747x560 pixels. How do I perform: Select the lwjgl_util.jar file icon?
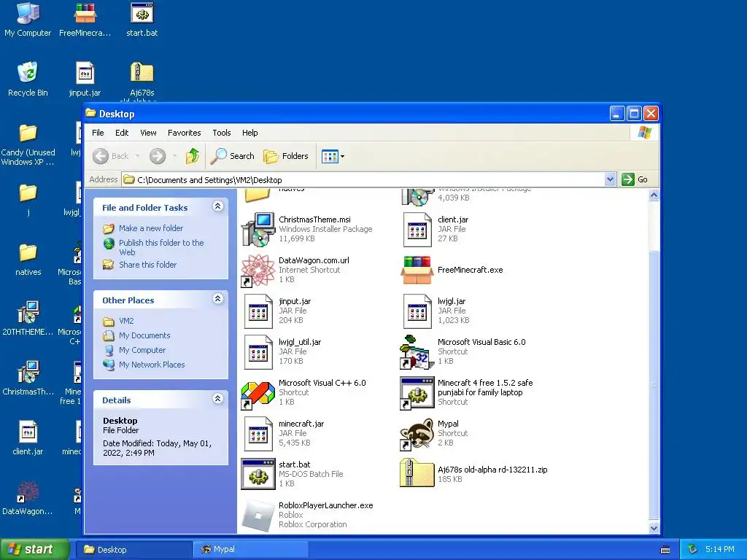[258, 352]
